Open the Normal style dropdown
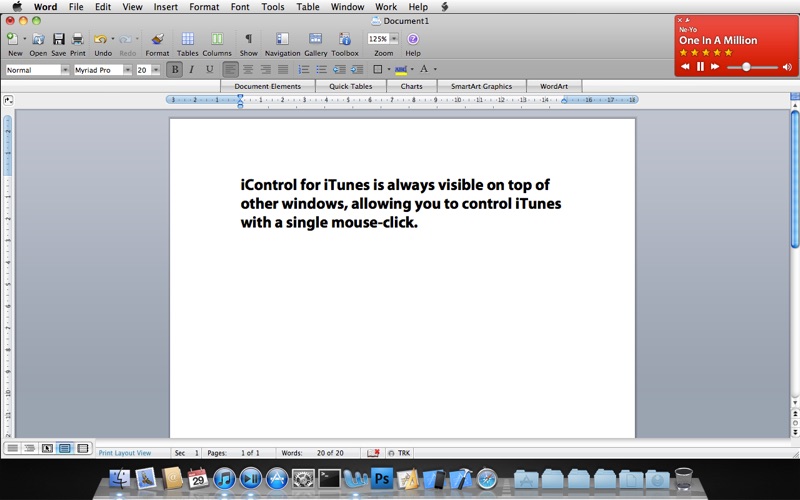Viewport: 800px width, 500px height. click(38, 70)
